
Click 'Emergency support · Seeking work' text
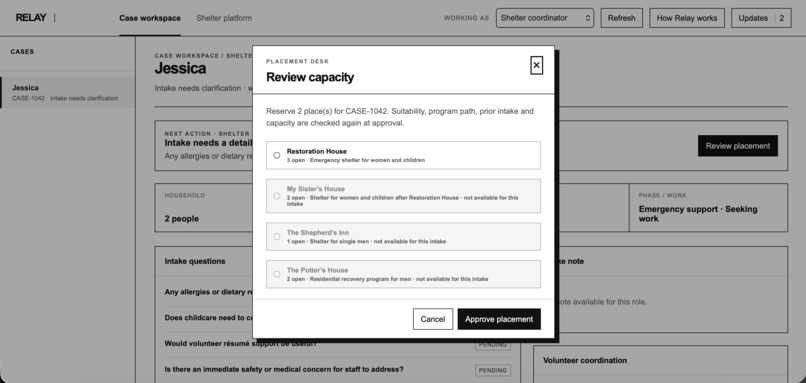tap(698, 214)
